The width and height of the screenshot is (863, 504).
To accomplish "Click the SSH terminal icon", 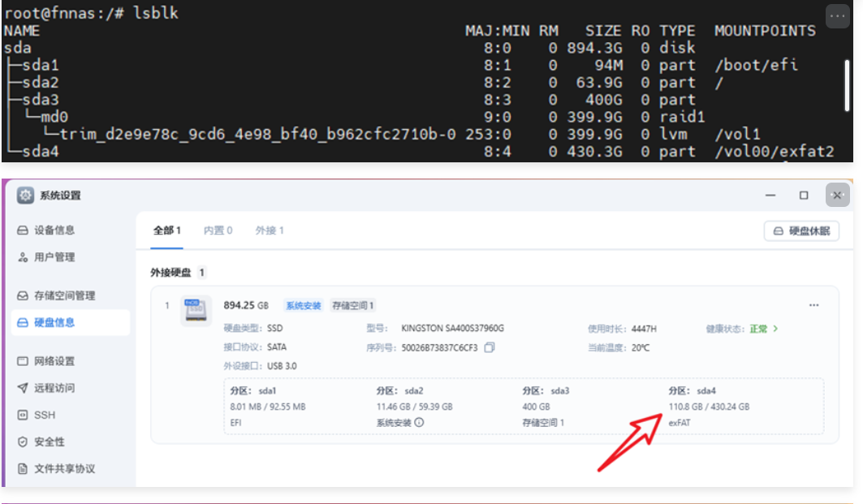I will [23, 415].
